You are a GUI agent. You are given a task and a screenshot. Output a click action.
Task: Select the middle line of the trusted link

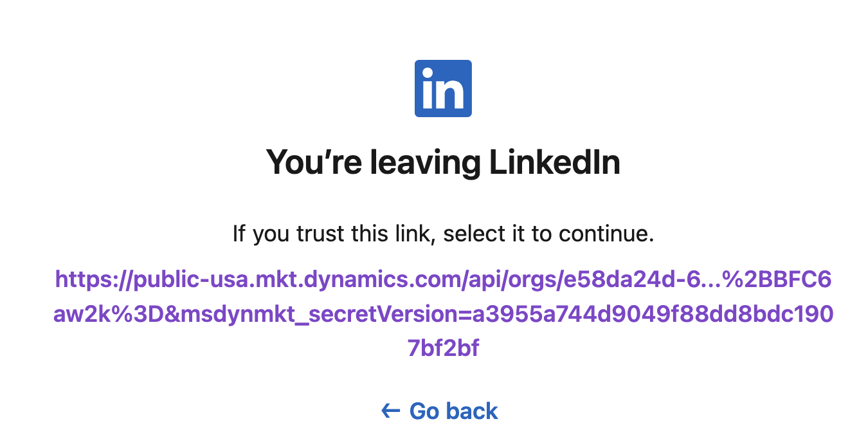[x=444, y=313]
